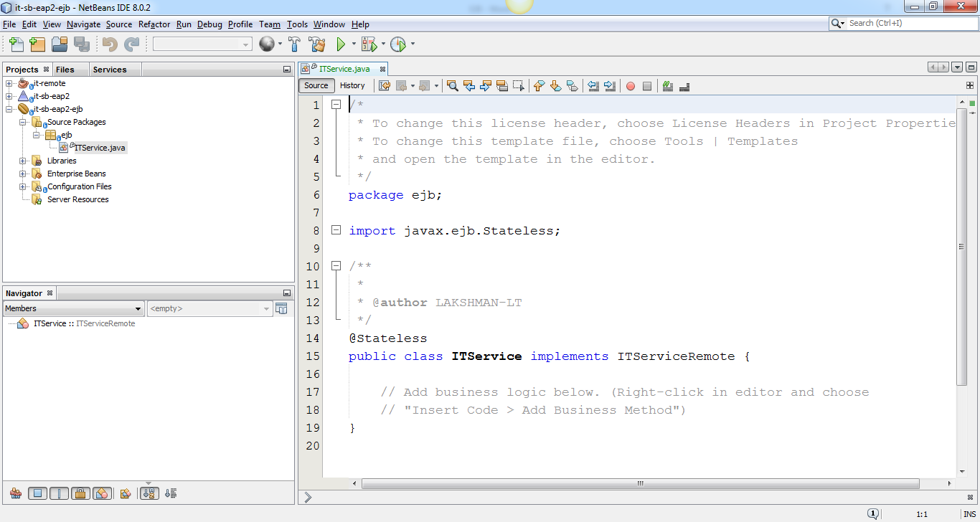Run project with green play icon
The width and height of the screenshot is (980, 522).
(x=341, y=44)
